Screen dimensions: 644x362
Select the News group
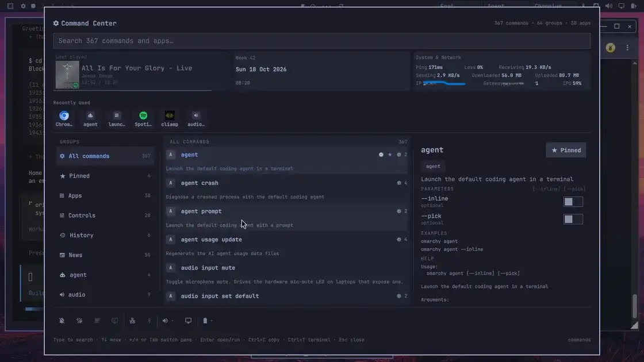[105, 255]
